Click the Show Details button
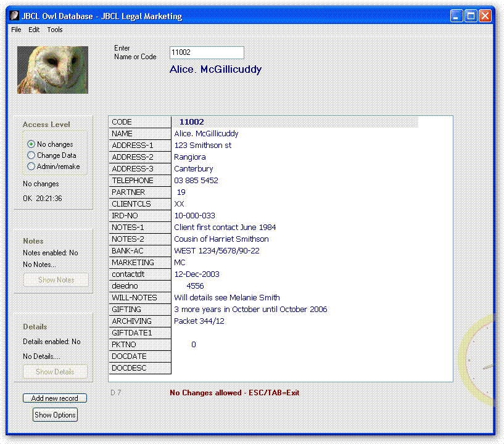The width and height of the screenshot is (504, 444). [55, 372]
